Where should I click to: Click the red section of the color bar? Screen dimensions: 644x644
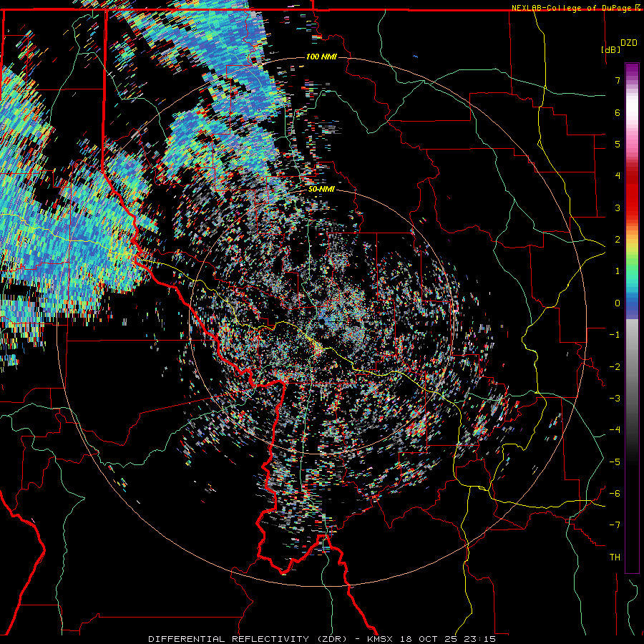coord(632,193)
